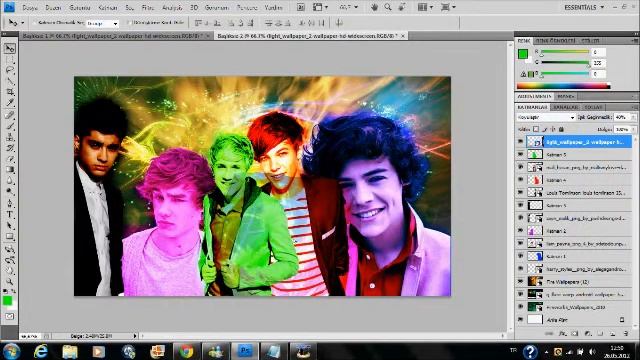Hide the harry_styles png layer
This screenshot has width=640, height=360.
(520, 269)
